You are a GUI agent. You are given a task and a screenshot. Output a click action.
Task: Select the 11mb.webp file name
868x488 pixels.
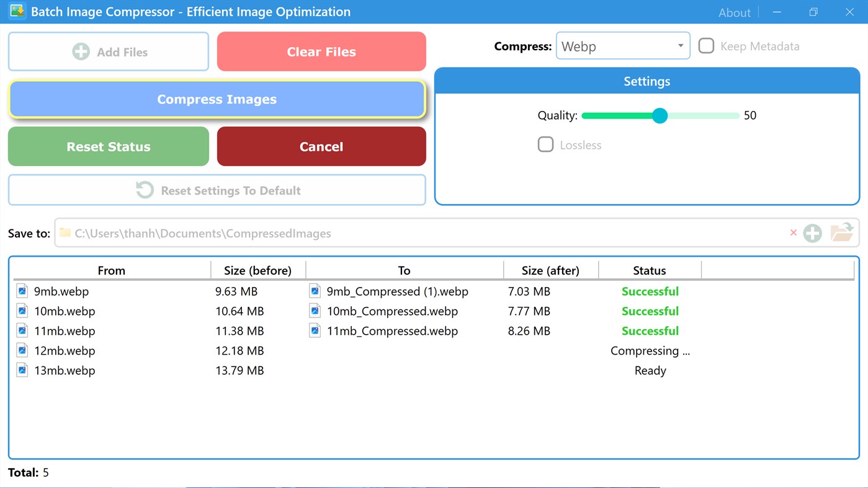pos(65,331)
